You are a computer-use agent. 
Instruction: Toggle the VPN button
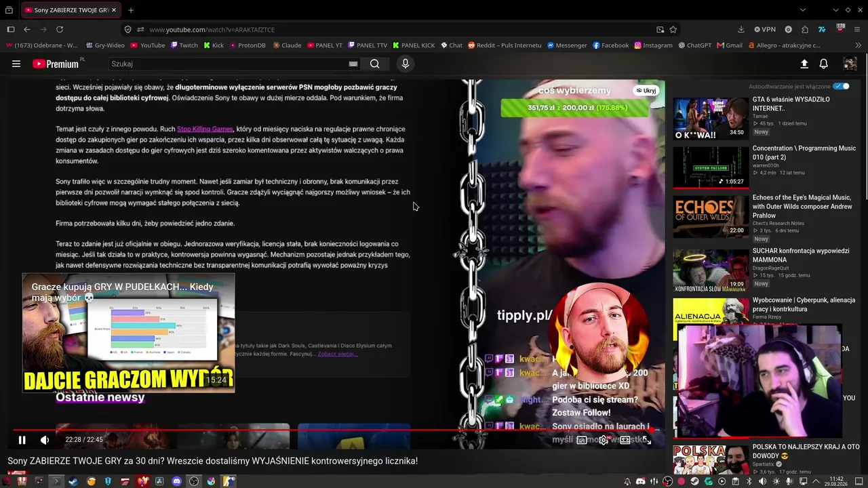click(764, 29)
